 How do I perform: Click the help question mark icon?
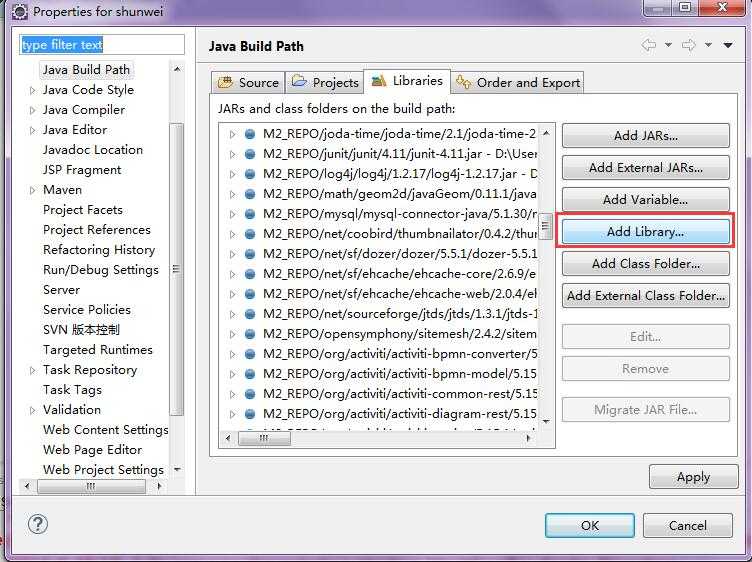pos(37,524)
